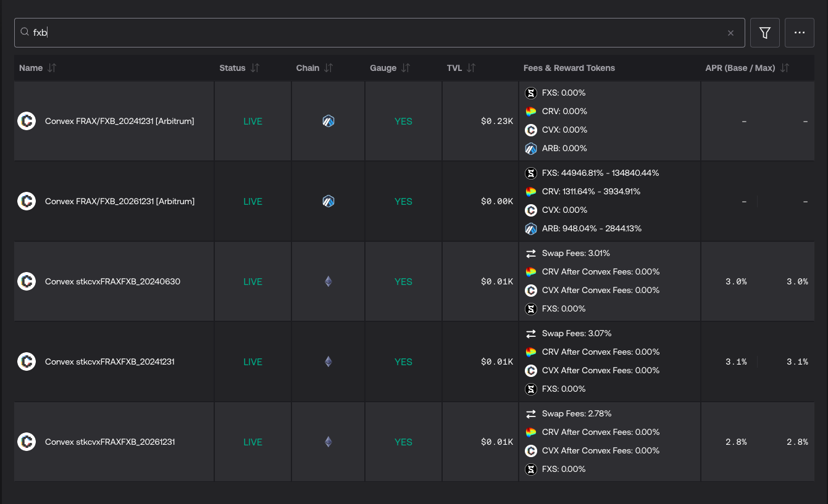Screen dimensions: 828x504
Task: Click FXS token icon showing 44946.81% reward
Action: pyautogui.click(x=530, y=173)
